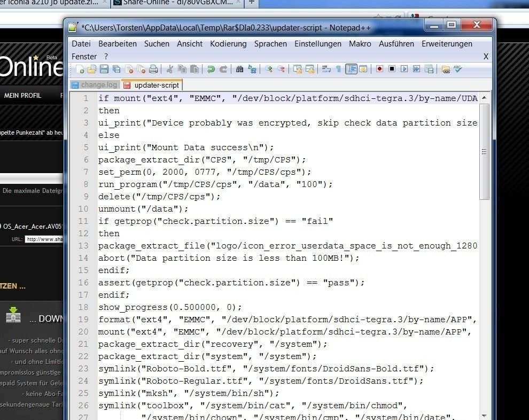The width and height of the screenshot is (529, 420).
Task: Click the folder-with-link toolbar icon next to ABC
Action: click(445, 69)
